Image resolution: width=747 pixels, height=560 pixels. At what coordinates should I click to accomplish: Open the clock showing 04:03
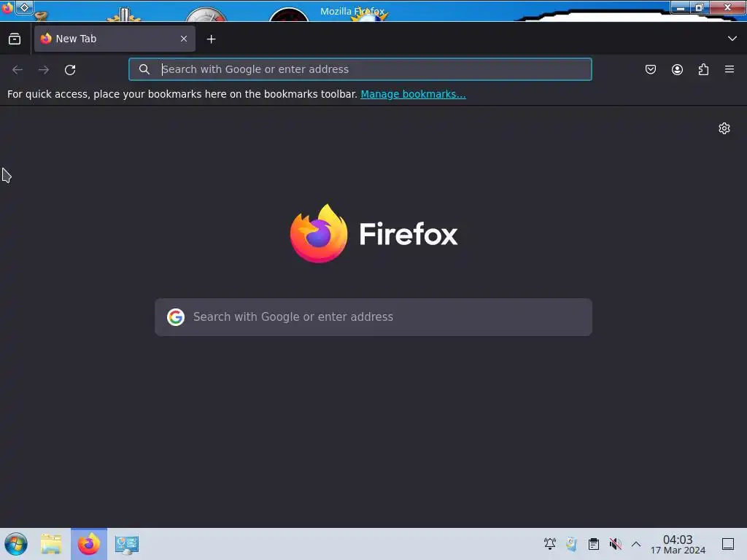(678, 544)
